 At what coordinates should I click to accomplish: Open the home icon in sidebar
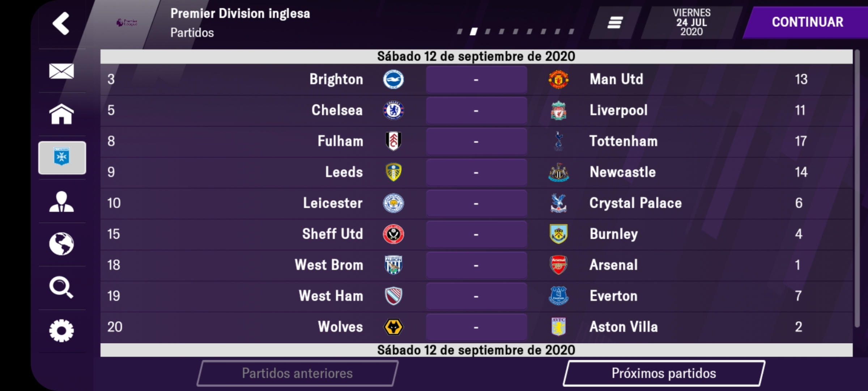[61, 114]
